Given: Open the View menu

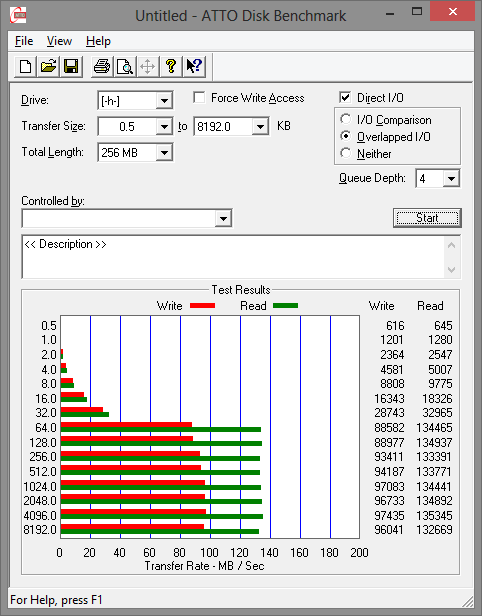Looking at the screenshot, I should (59, 41).
